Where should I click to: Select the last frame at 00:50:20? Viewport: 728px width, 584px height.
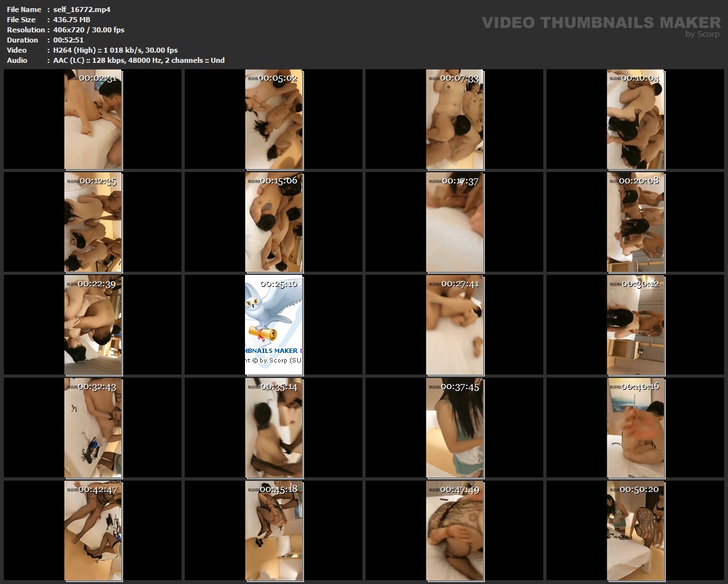tap(635, 531)
